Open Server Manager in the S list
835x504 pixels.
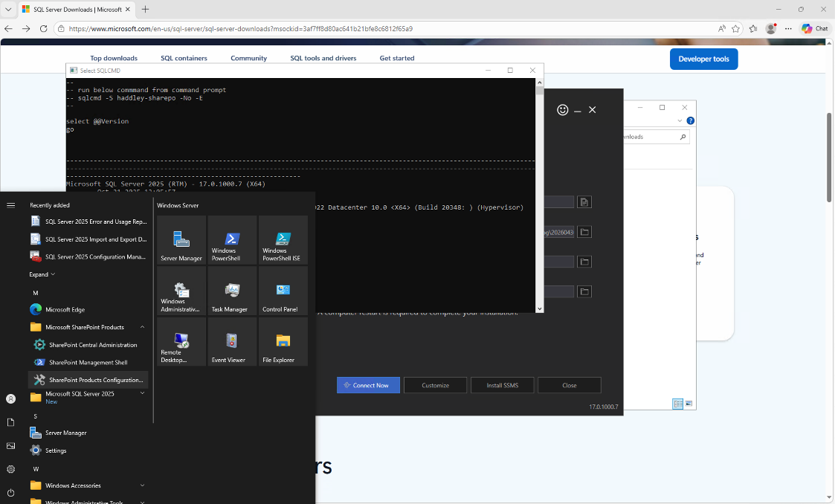point(88,433)
